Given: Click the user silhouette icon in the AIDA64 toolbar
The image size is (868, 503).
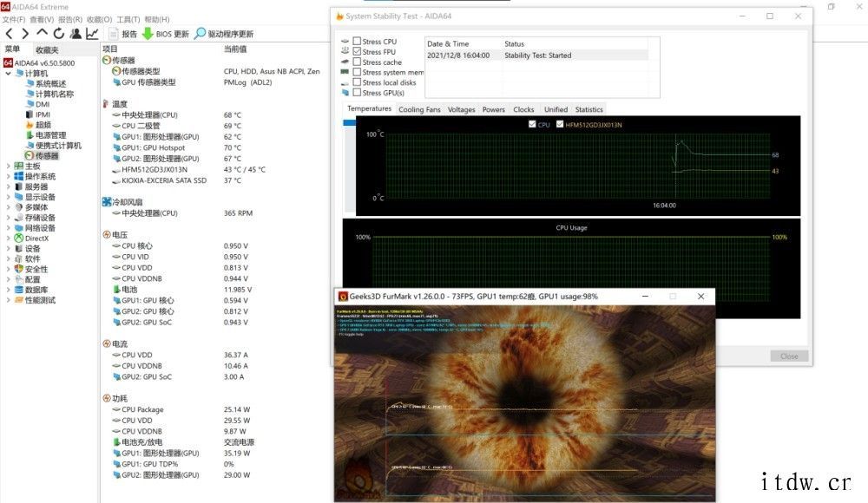Looking at the screenshot, I should (76, 34).
